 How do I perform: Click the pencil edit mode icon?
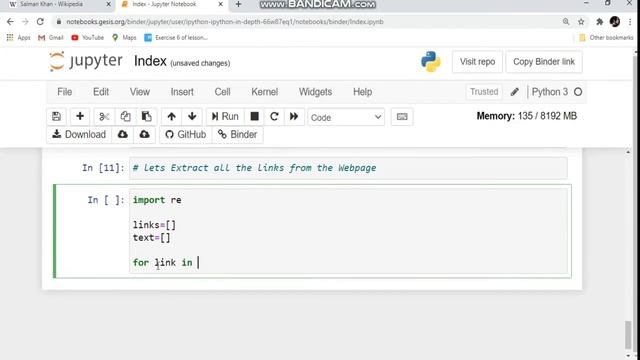click(x=515, y=92)
